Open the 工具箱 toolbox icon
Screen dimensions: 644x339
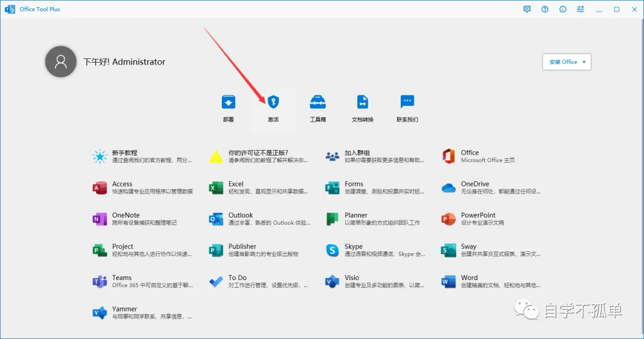[x=318, y=102]
